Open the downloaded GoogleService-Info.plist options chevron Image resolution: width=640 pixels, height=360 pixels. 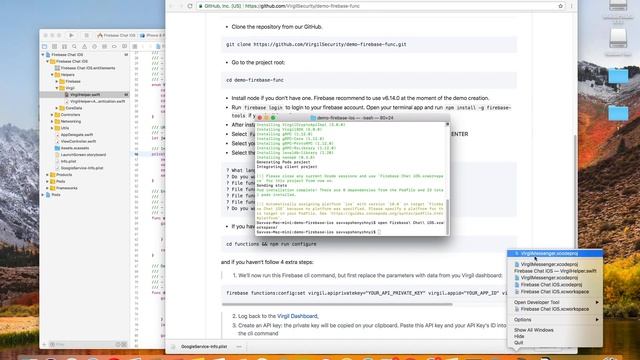[239, 347]
